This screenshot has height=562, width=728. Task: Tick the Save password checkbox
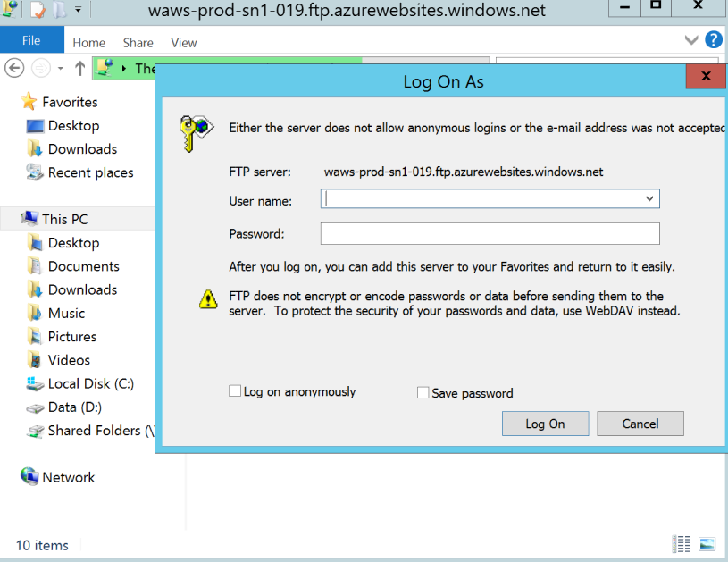[x=423, y=393]
